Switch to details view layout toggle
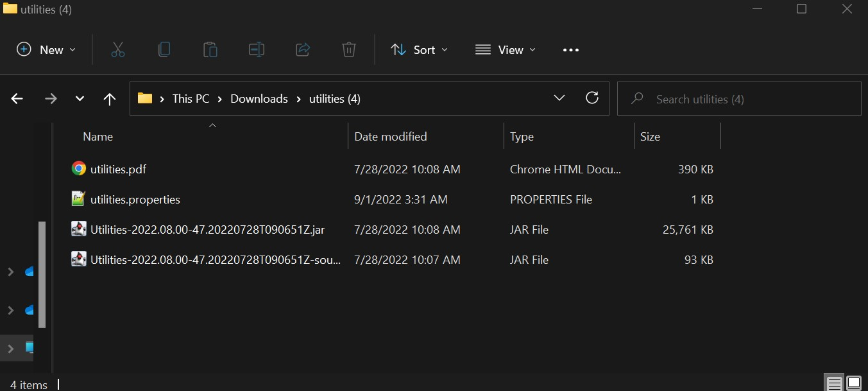868x391 pixels. pyautogui.click(x=834, y=384)
